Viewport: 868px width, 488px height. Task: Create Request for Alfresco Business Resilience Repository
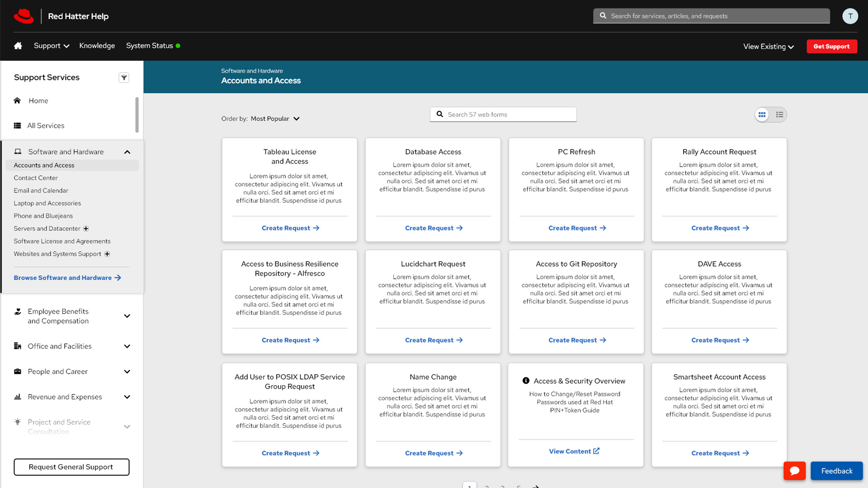click(x=290, y=340)
